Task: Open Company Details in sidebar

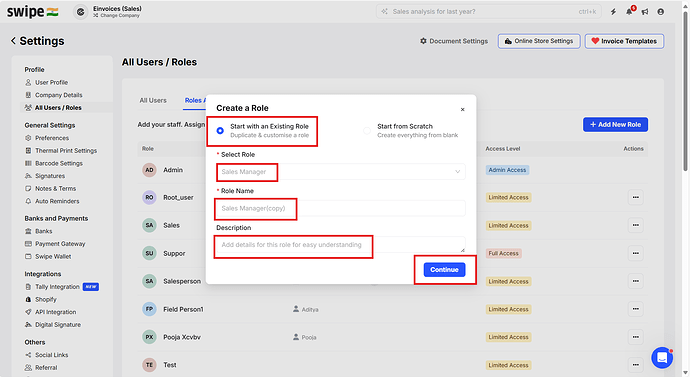Action: (54, 95)
